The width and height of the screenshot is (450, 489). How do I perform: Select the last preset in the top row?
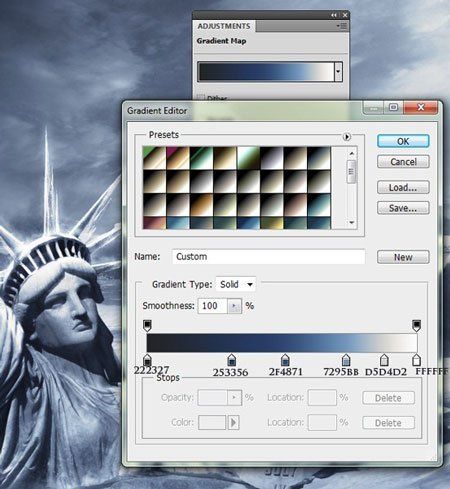coord(319,158)
